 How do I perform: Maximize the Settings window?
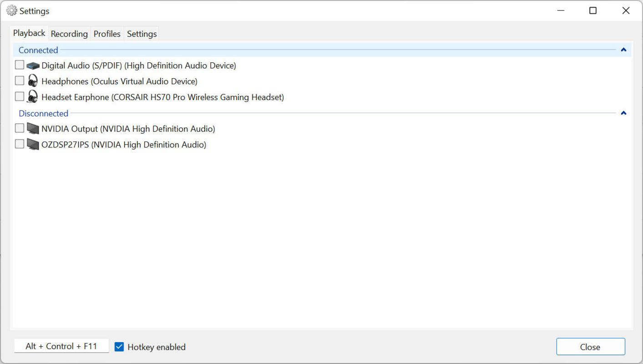pos(593,10)
